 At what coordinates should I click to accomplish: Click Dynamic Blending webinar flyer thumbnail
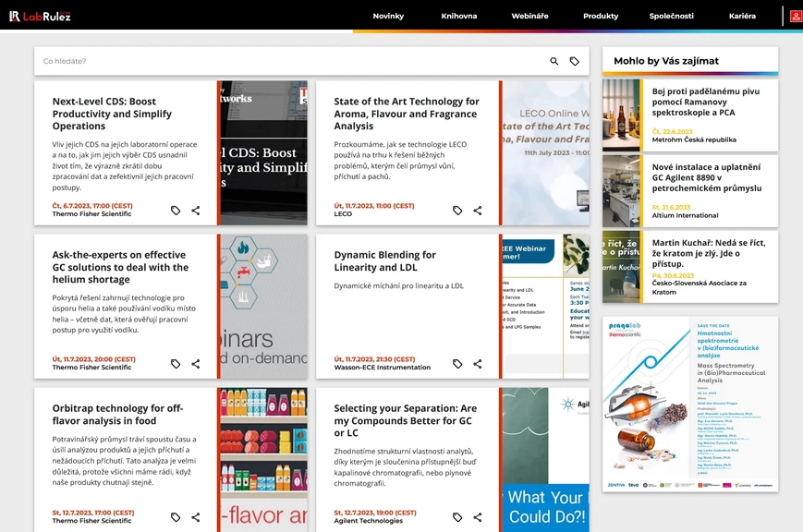point(545,307)
